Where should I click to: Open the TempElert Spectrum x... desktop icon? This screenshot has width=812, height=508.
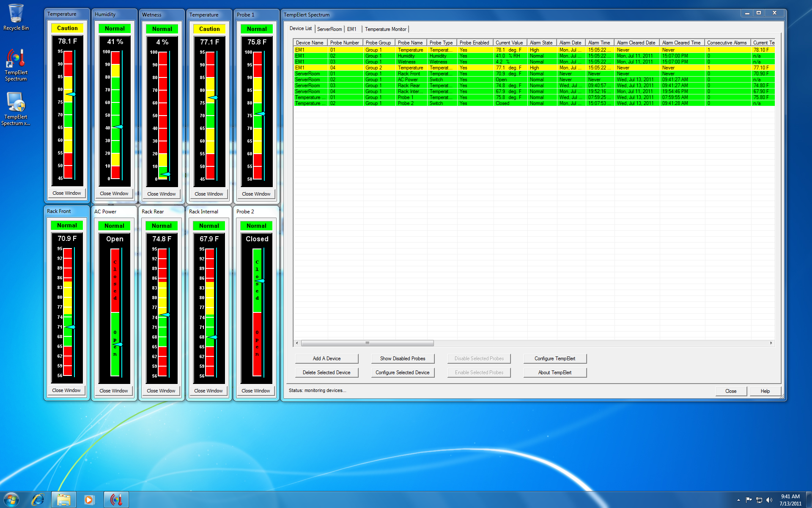click(x=16, y=109)
